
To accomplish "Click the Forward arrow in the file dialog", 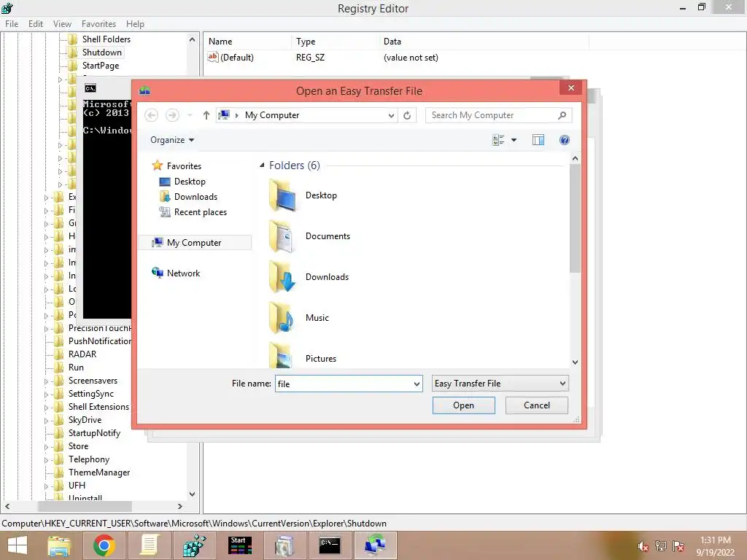I will [172, 115].
